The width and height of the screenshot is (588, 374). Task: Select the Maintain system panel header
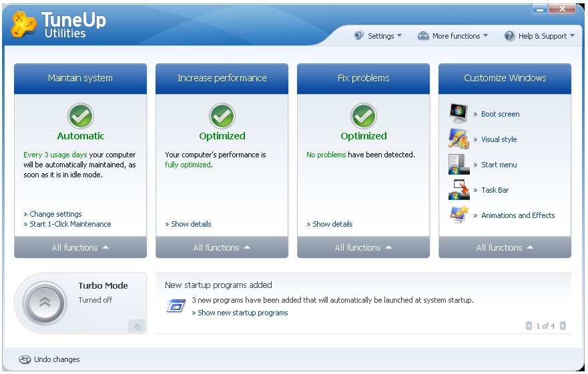[x=80, y=78]
